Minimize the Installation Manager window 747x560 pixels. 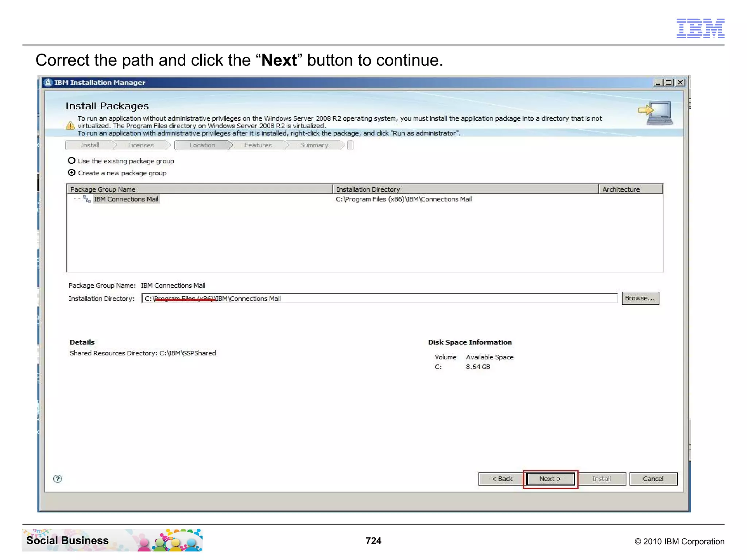coord(658,83)
